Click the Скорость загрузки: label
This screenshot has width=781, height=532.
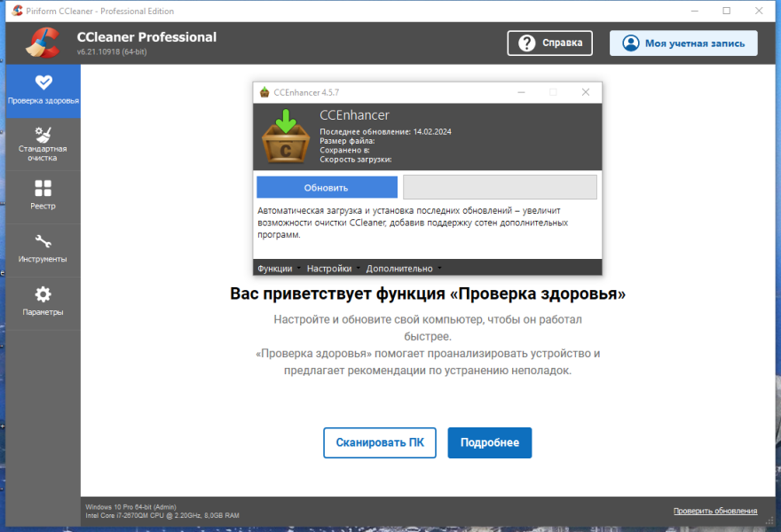click(x=356, y=160)
